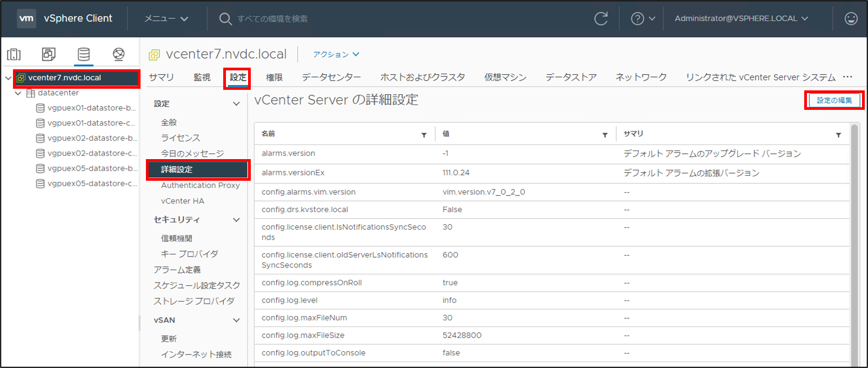Collapse the セキュリティ section

pyautogui.click(x=236, y=220)
